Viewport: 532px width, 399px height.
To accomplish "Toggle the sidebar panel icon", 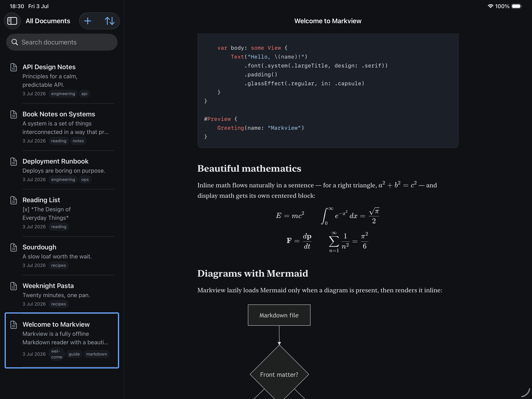I will coord(12,21).
